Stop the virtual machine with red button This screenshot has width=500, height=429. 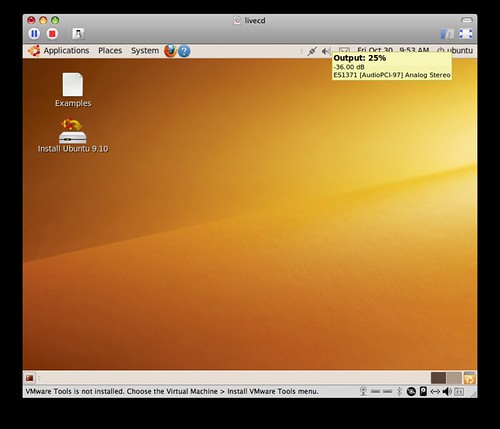[x=52, y=34]
